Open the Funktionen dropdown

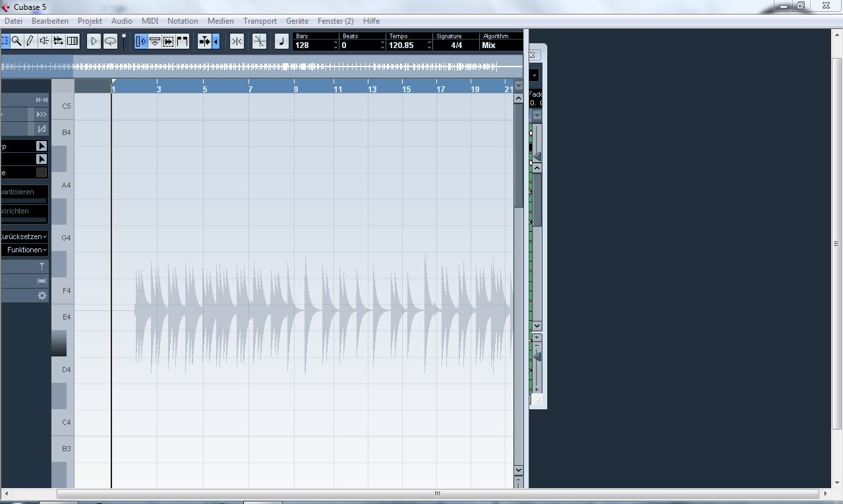click(x=26, y=250)
